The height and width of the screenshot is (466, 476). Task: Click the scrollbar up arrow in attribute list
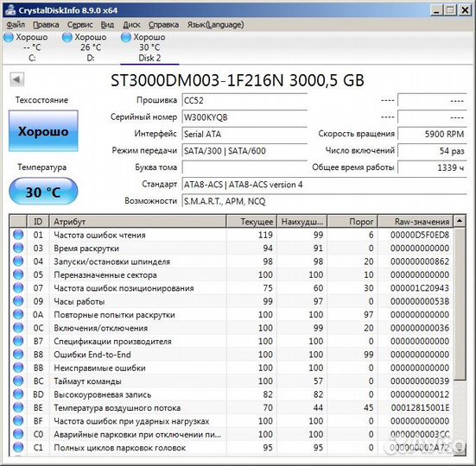point(460,221)
